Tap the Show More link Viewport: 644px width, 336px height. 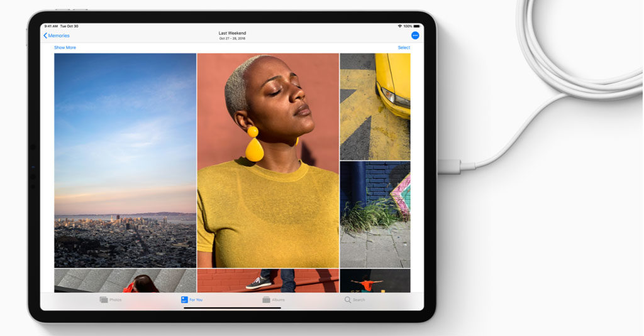65,48
